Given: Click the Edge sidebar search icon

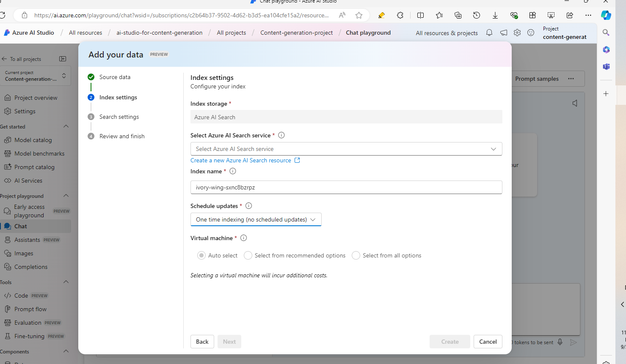Looking at the screenshot, I should (606, 33).
